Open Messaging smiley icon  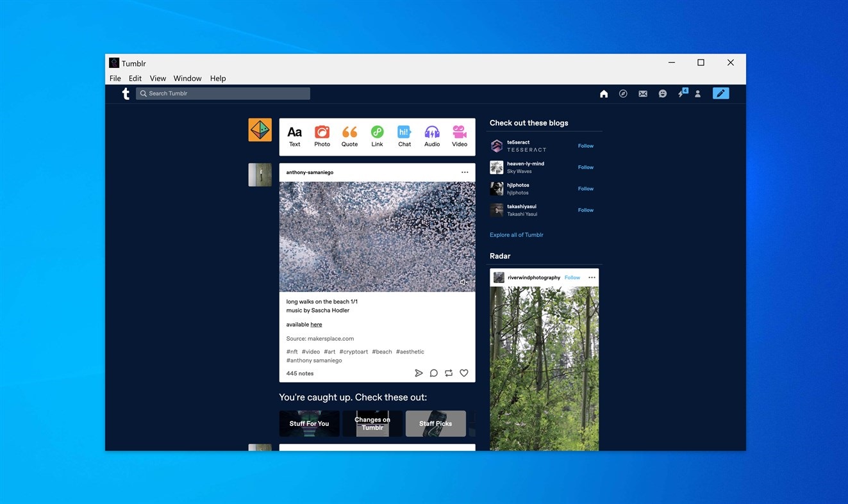tap(663, 93)
